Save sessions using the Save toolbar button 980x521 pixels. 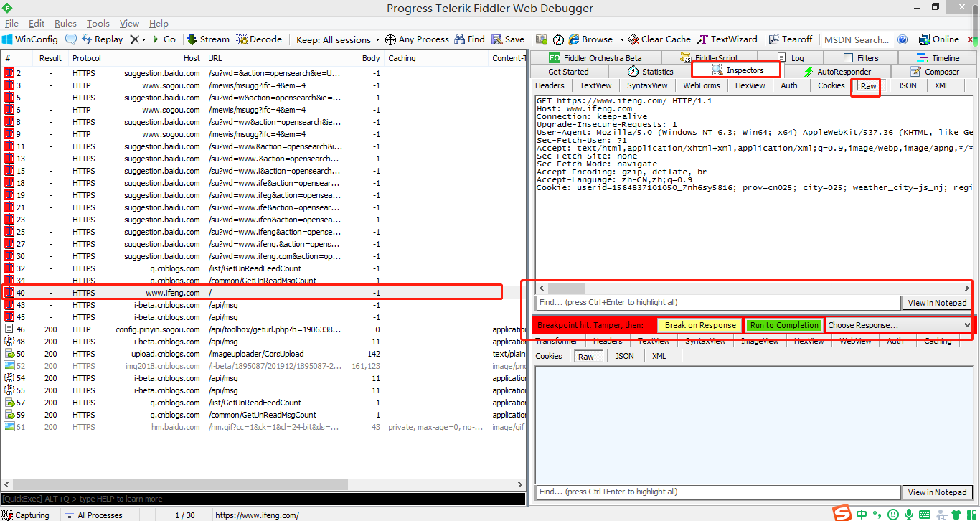pos(508,39)
